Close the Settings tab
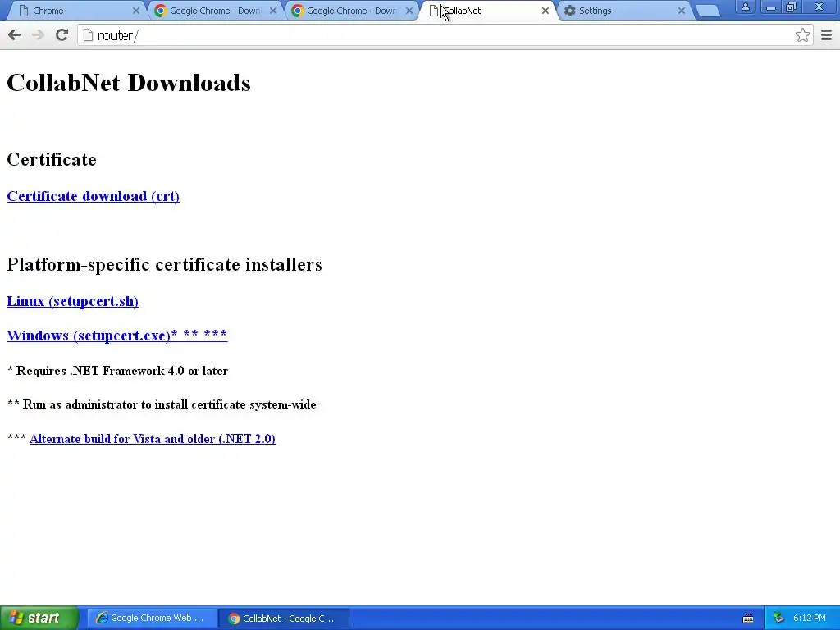 (x=682, y=11)
